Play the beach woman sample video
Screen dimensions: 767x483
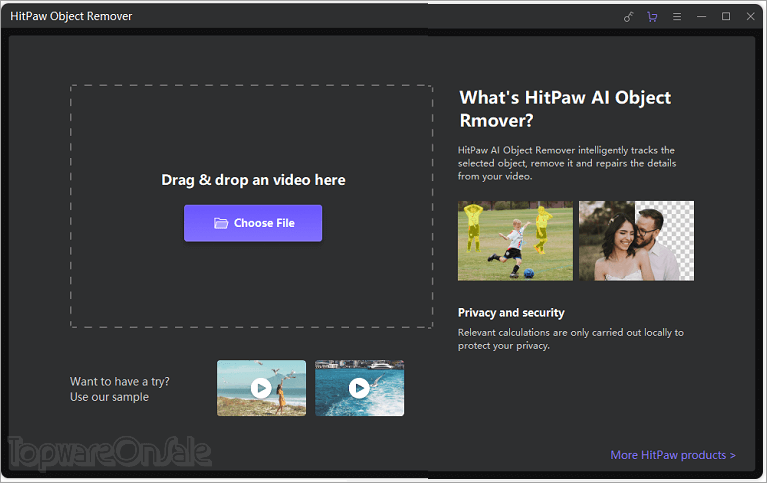pyautogui.click(x=261, y=388)
